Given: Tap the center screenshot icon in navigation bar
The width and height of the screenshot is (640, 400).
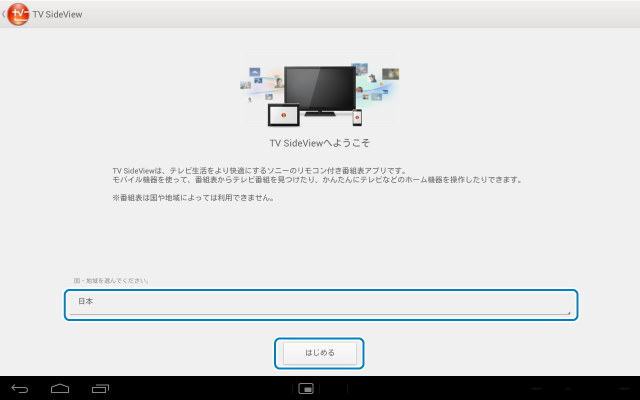Looking at the screenshot, I should pyautogui.click(x=307, y=388).
